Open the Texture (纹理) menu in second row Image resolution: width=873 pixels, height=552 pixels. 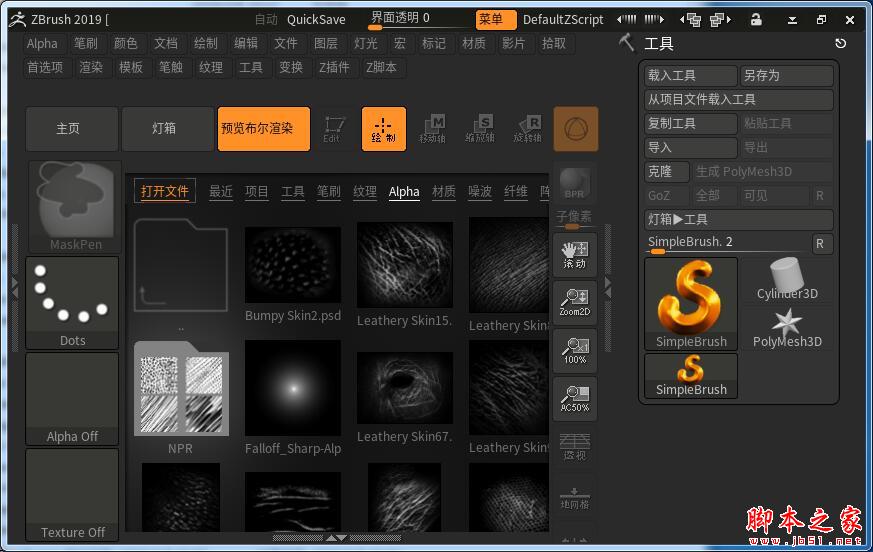click(211, 67)
